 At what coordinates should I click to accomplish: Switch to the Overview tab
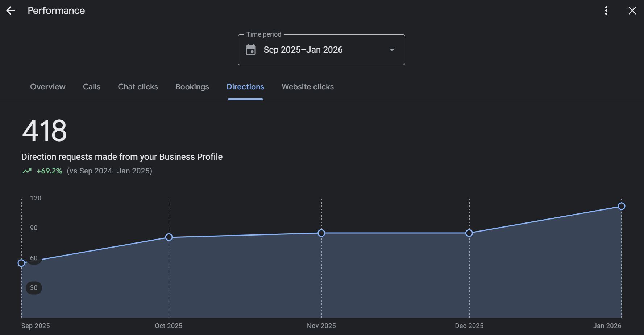coord(47,87)
